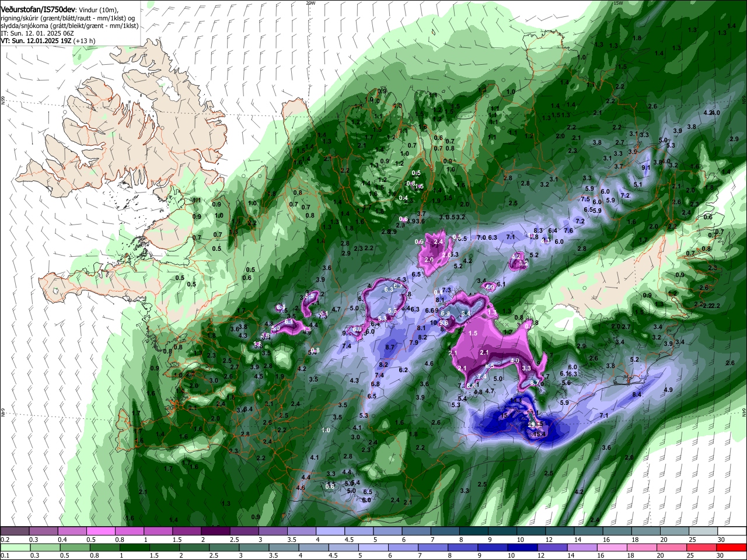Pick the 16 light pink swatch in the lower legend row
Viewport: 747px width, 560px height.
(x=613, y=547)
